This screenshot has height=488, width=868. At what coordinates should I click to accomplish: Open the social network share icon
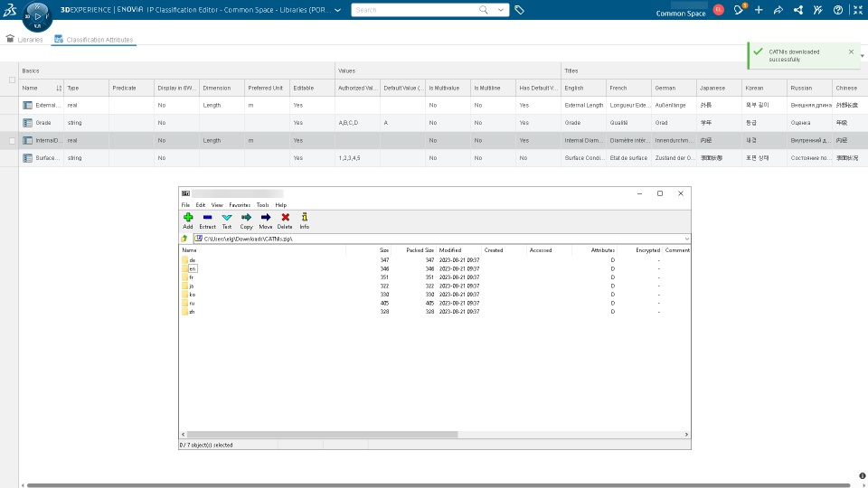click(798, 10)
